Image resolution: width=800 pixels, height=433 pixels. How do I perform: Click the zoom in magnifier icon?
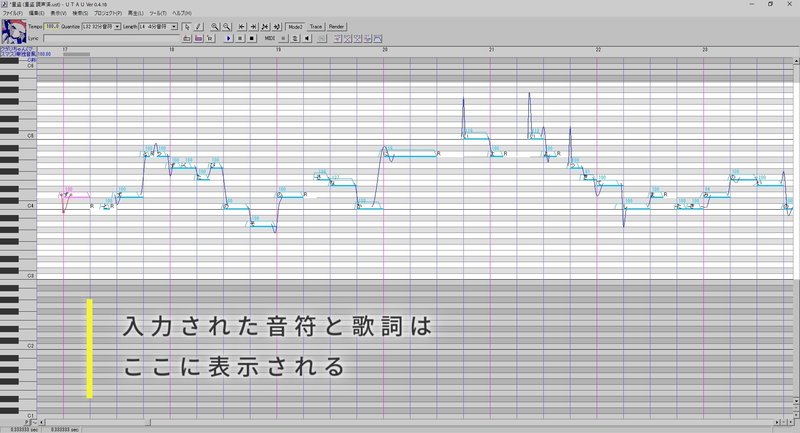pyautogui.click(x=215, y=27)
